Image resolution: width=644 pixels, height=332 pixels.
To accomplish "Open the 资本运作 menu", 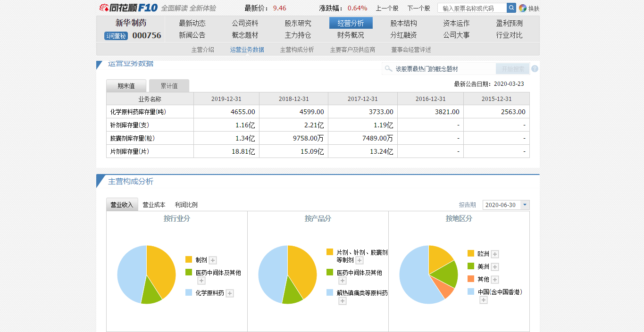I will (x=456, y=23).
